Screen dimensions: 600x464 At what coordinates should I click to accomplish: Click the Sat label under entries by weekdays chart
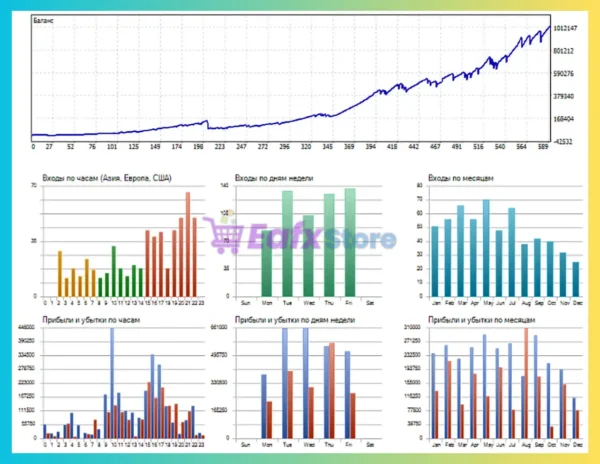(x=370, y=303)
